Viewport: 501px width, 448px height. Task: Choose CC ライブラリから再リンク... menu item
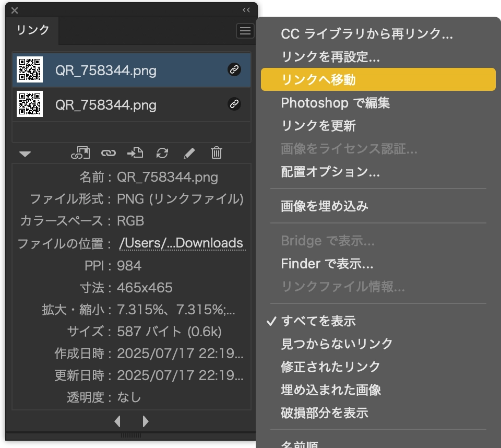[x=378, y=34]
